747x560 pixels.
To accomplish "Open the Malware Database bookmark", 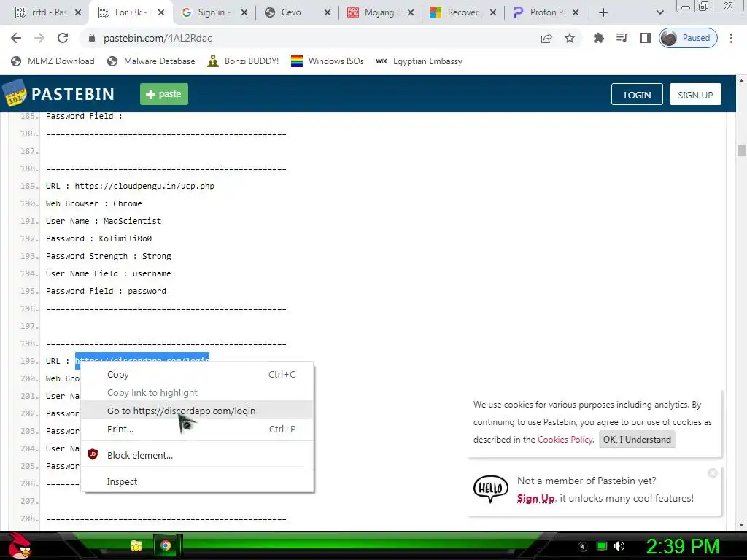I will click(151, 61).
